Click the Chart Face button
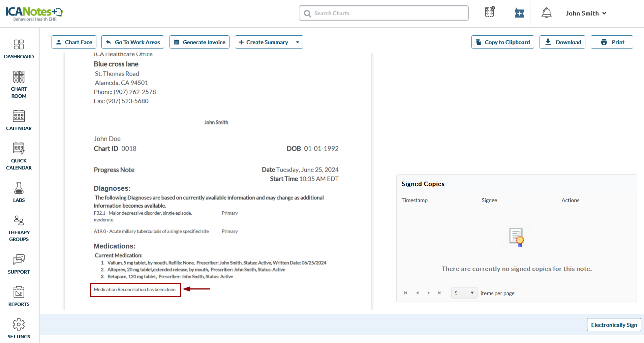Viewport: 644px width, 343px height. 74,42
